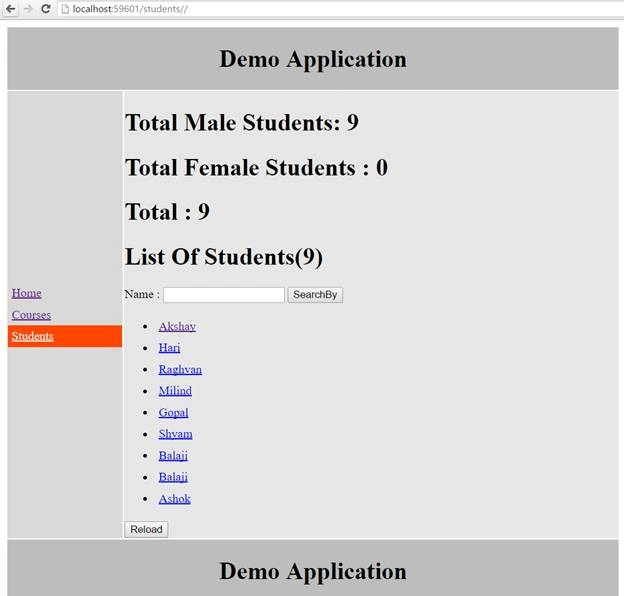Viewport: 624px width, 596px height.
Task: Open student Gopal
Action: coord(174,413)
